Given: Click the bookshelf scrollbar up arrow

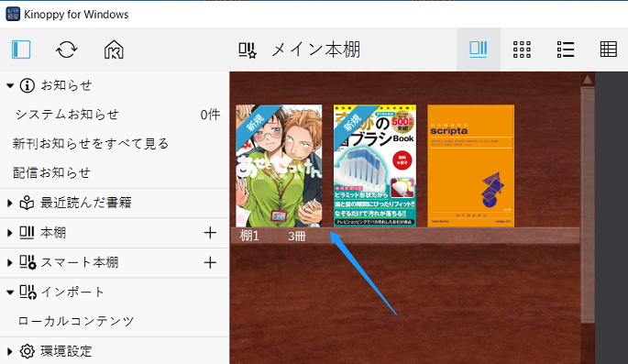Looking at the screenshot, I should pyautogui.click(x=588, y=80).
